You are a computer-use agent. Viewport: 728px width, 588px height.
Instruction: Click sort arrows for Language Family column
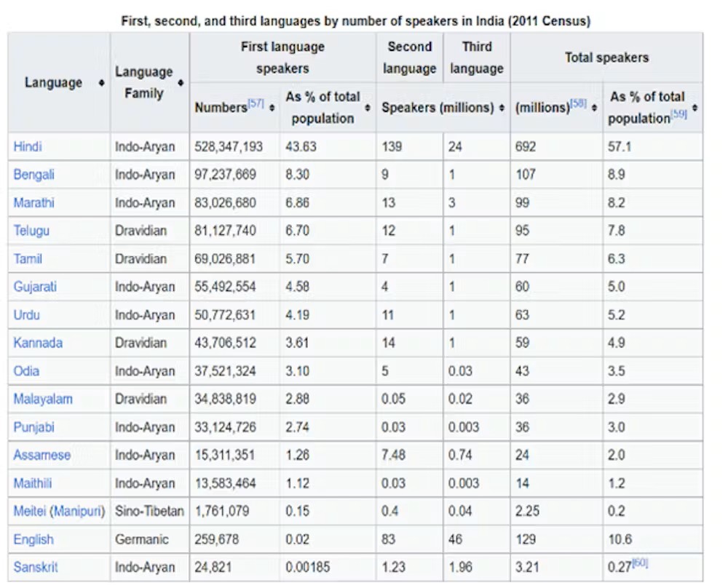[x=181, y=83]
